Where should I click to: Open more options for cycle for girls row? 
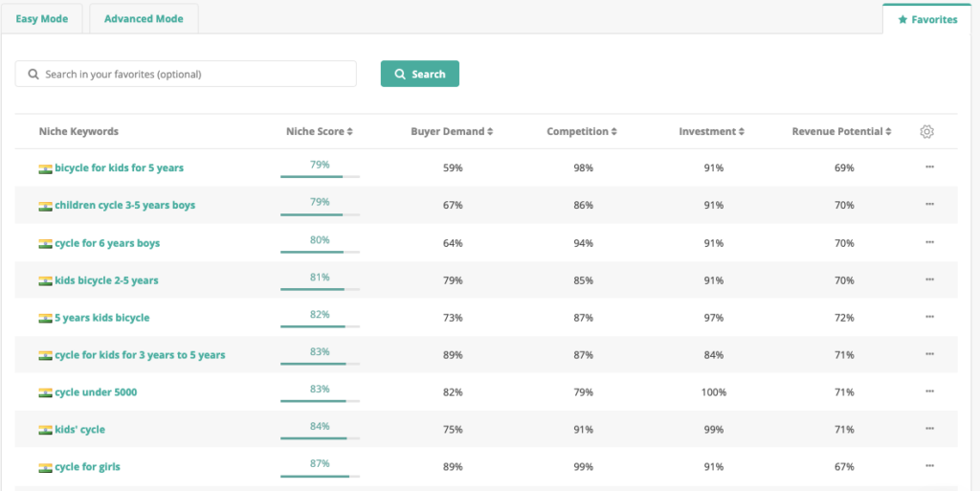click(929, 466)
